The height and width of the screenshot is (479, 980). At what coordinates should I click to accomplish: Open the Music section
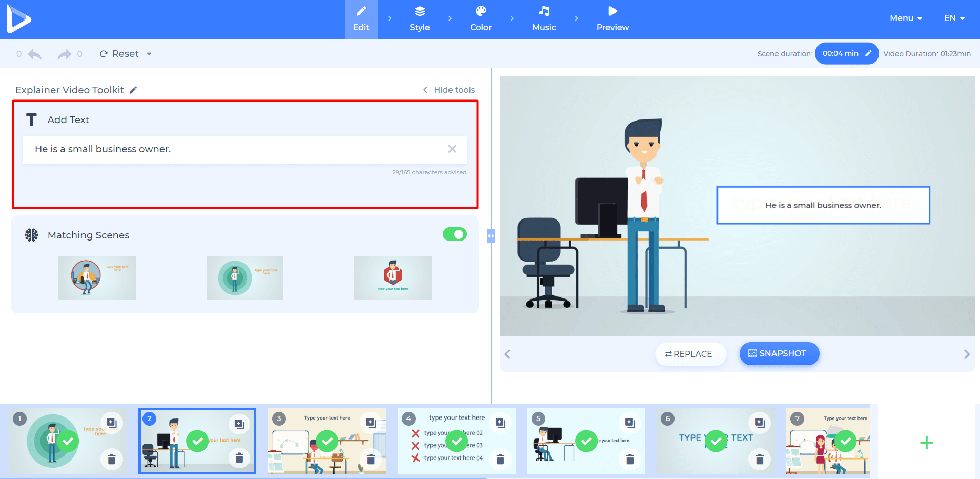coord(544,11)
